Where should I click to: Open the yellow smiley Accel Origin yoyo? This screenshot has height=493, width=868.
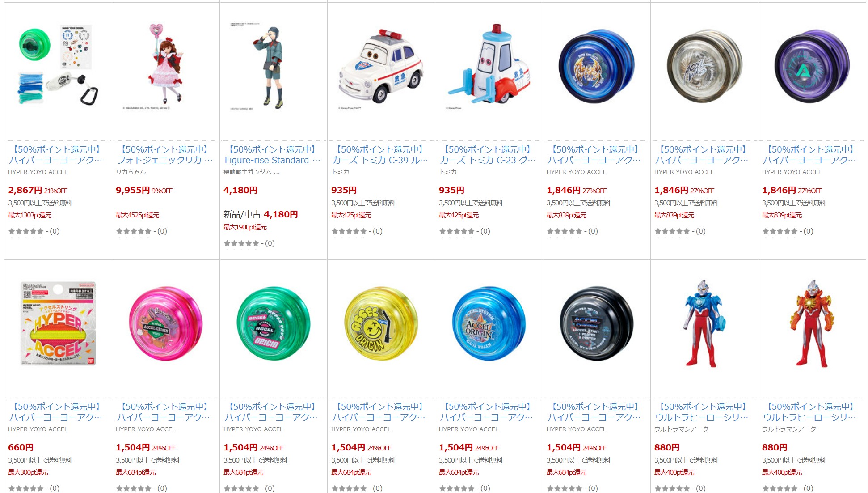(381, 323)
